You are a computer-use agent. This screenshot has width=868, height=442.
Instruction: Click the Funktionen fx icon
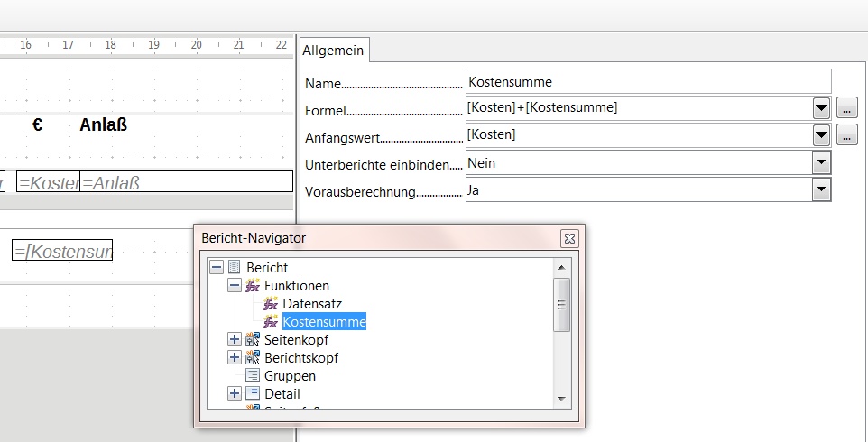pyautogui.click(x=253, y=286)
